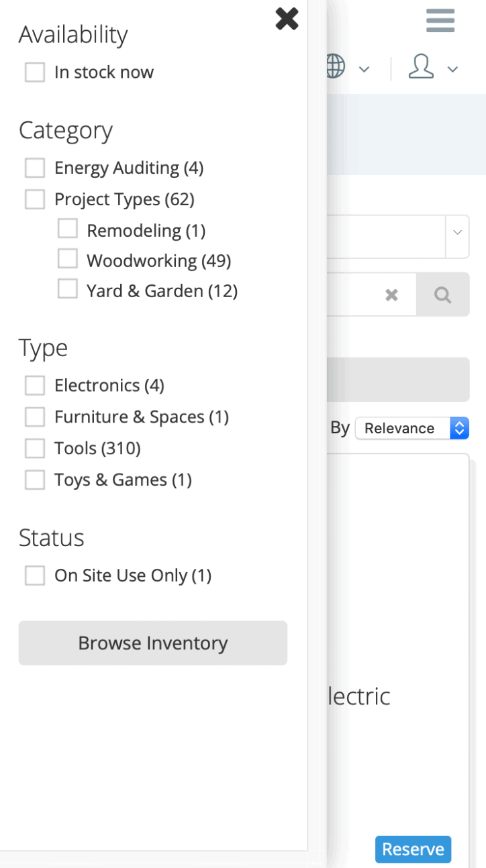Screen dimensions: 486x868
Task: Select the Tools (310) type checkbox
Action: 35,448
